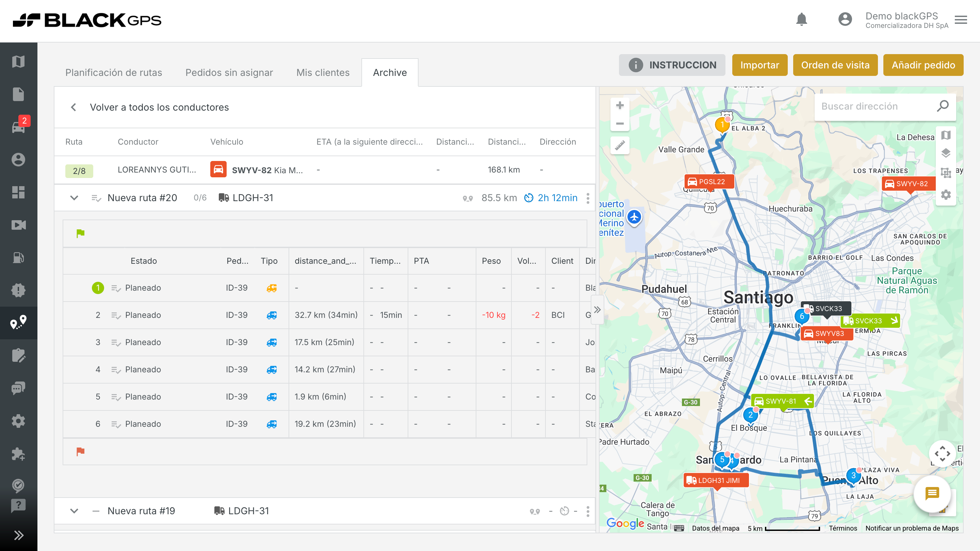Open the fuel station sidebar icon
Viewport: 980px width, 551px height.
coord(18,258)
